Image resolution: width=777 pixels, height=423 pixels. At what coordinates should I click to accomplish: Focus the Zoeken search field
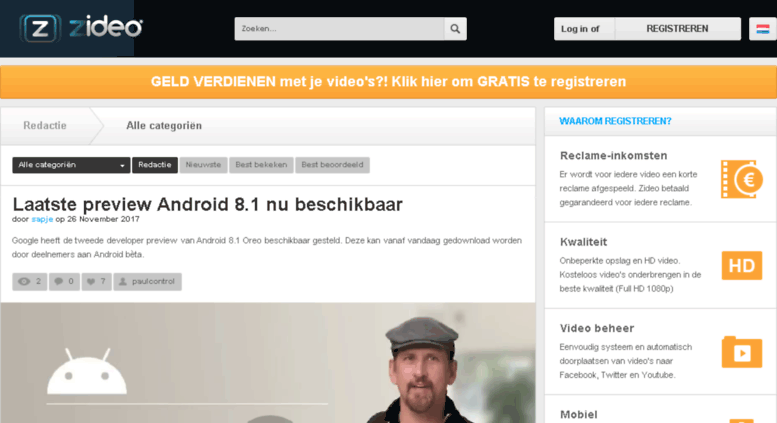[x=339, y=29]
